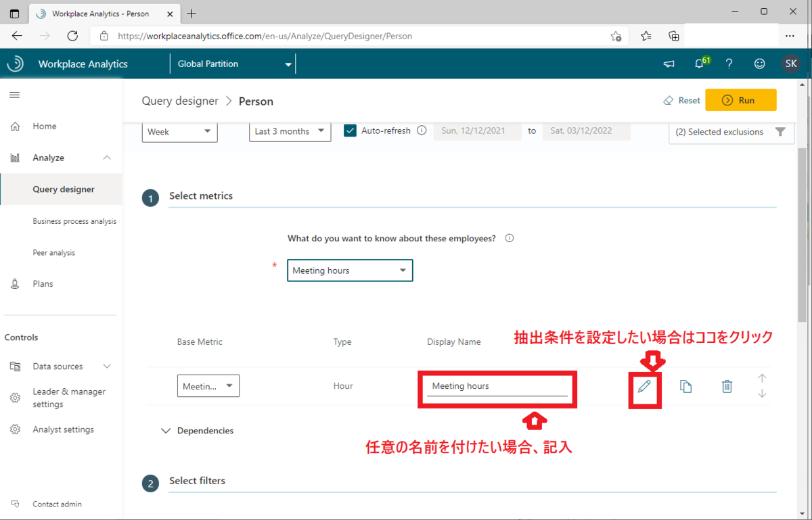
Task: Open a new browser tab
Action: coord(191,14)
